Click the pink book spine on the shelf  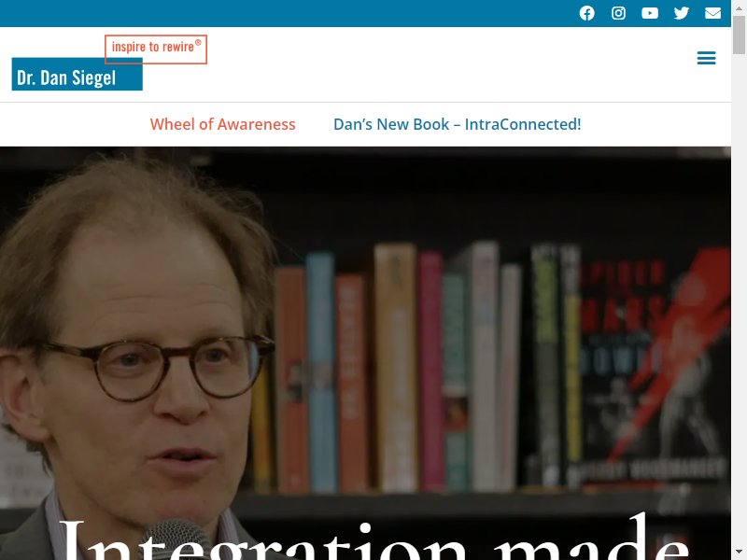coord(431,371)
